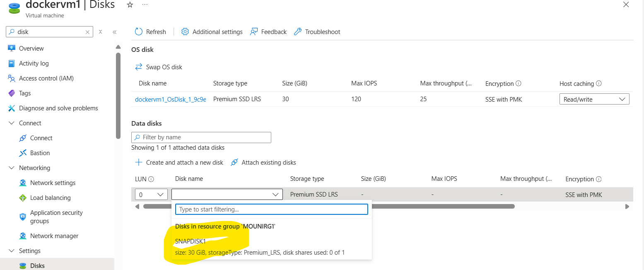Click the plus icon to create new disk
644x270 pixels.
click(139, 163)
